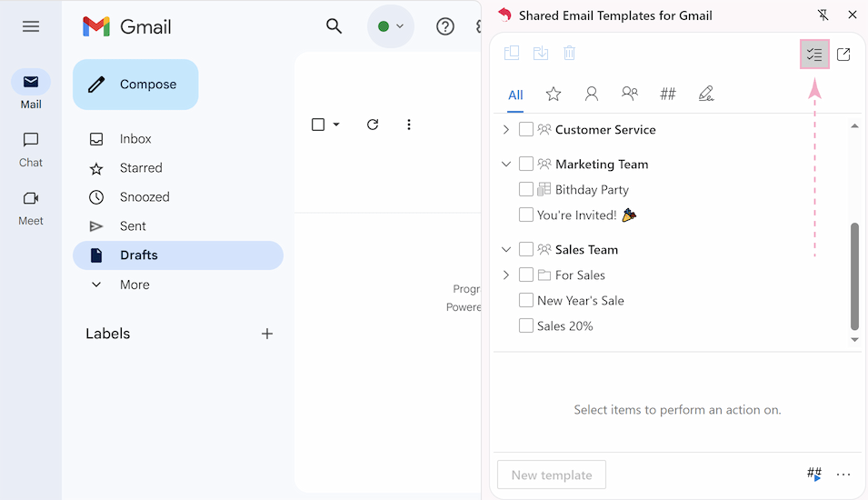The image size is (868, 500).
Task: Click the Compose button
Action: coord(135,85)
